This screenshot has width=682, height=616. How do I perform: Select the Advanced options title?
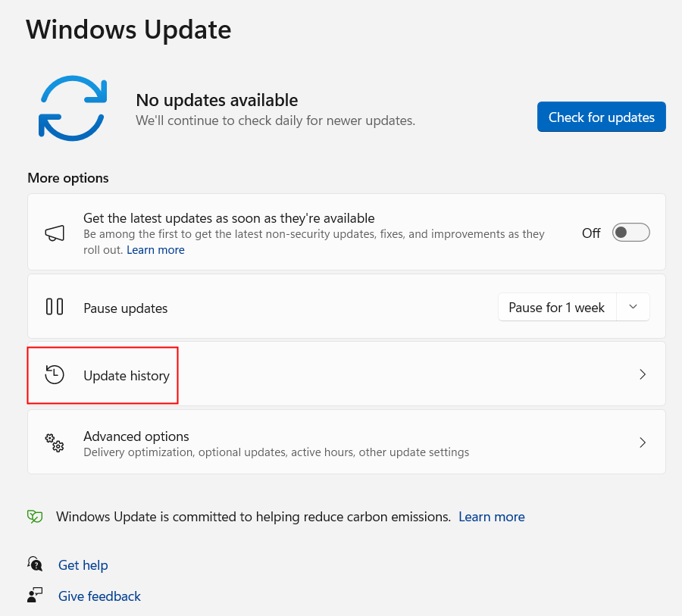(x=136, y=436)
